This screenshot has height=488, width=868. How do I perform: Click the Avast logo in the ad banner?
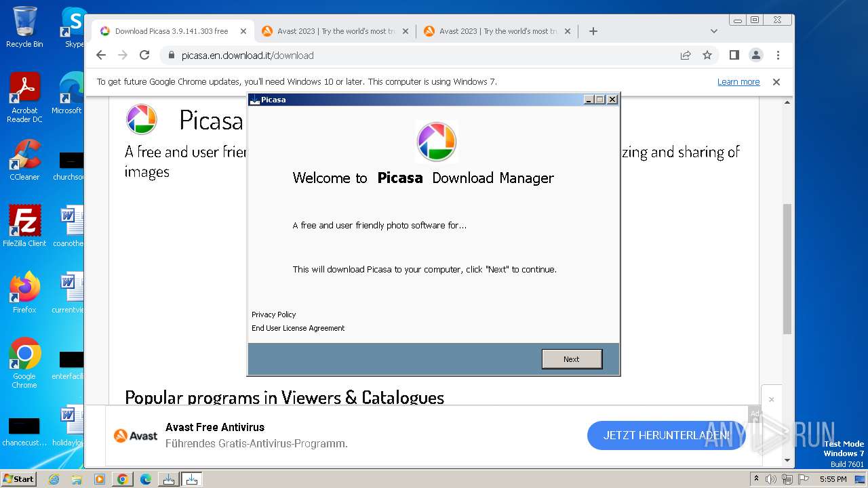(x=136, y=436)
